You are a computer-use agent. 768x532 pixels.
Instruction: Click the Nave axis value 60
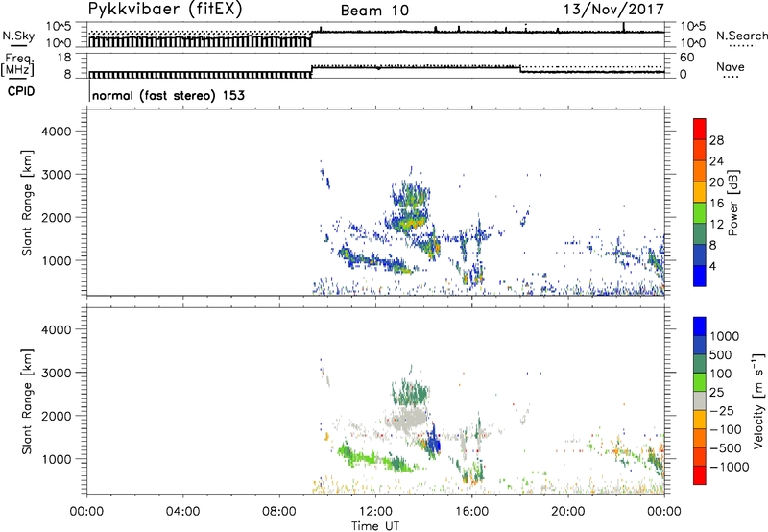pos(687,58)
